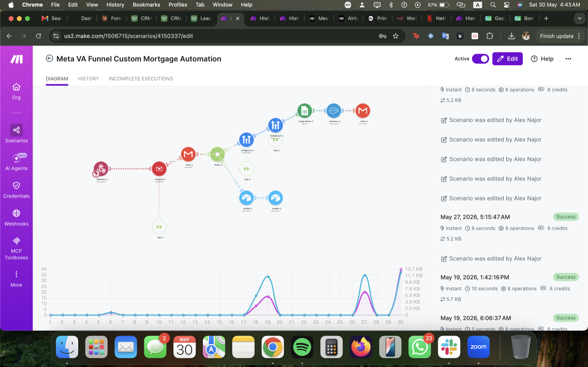Click the Finish update button
The image size is (588, 367).
click(x=557, y=36)
